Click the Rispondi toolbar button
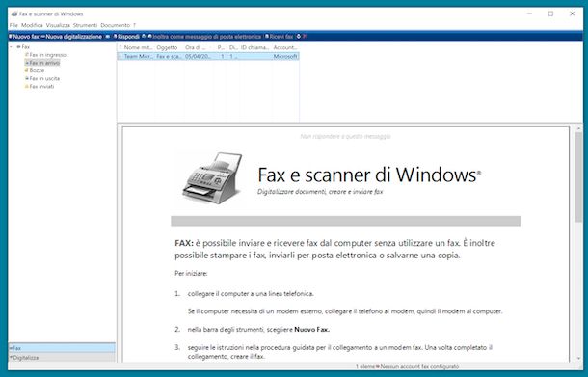 coord(126,37)
